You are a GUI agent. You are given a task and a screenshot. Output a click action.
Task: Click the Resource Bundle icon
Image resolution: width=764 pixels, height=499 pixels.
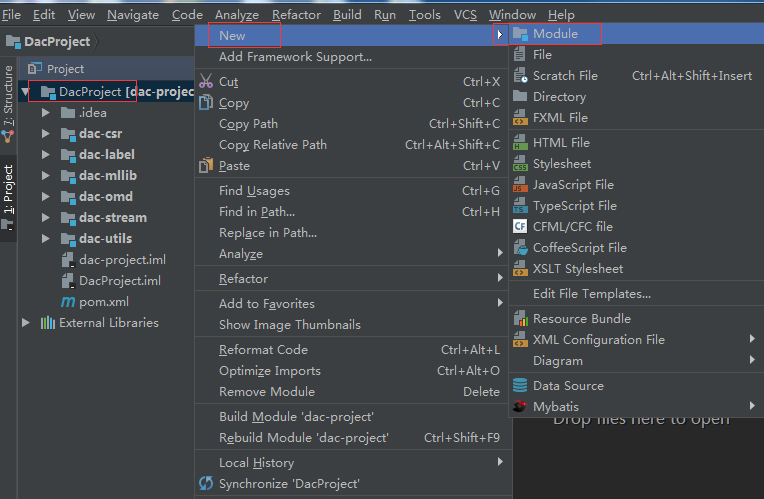tap(520, 319)
